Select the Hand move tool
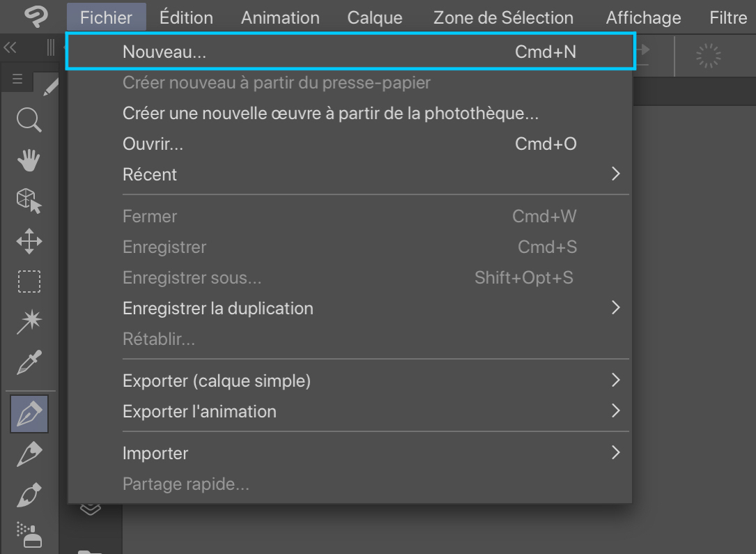The image size is (756, 554). pos(29,161)
